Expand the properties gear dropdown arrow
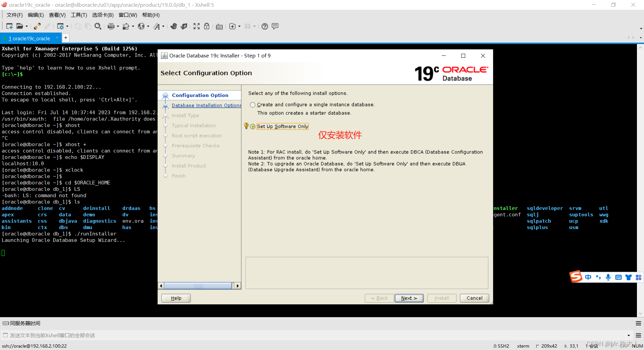This screenshot has width=644, height=350. tap(67, 27)
